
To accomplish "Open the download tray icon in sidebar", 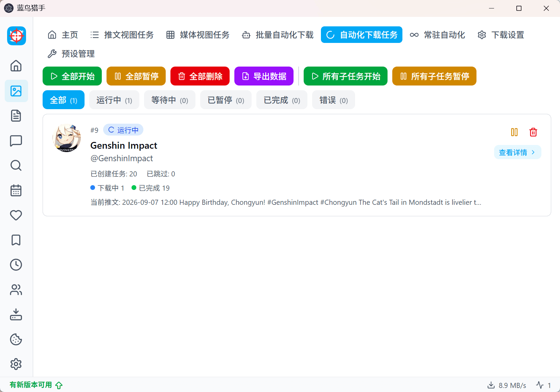I will [16, 315].
